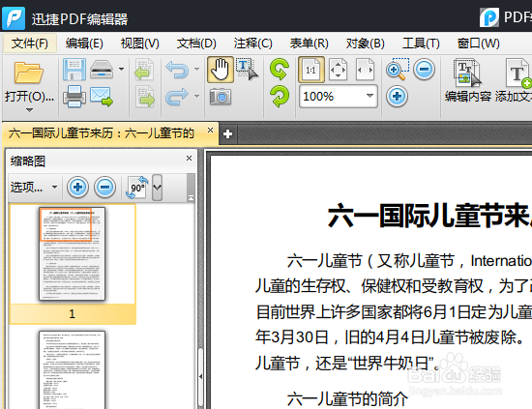532x409 pixels.
Task: Click the print icon
Action: (74, 97)
